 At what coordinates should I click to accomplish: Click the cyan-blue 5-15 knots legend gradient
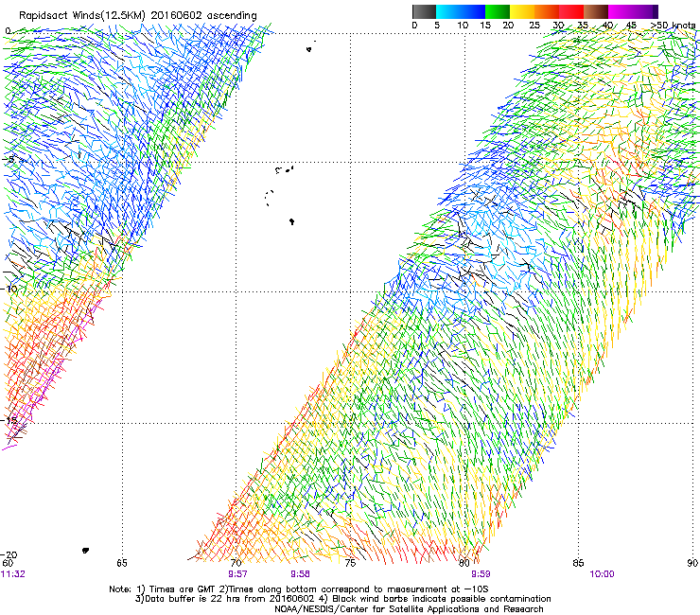tap(461, 11)
